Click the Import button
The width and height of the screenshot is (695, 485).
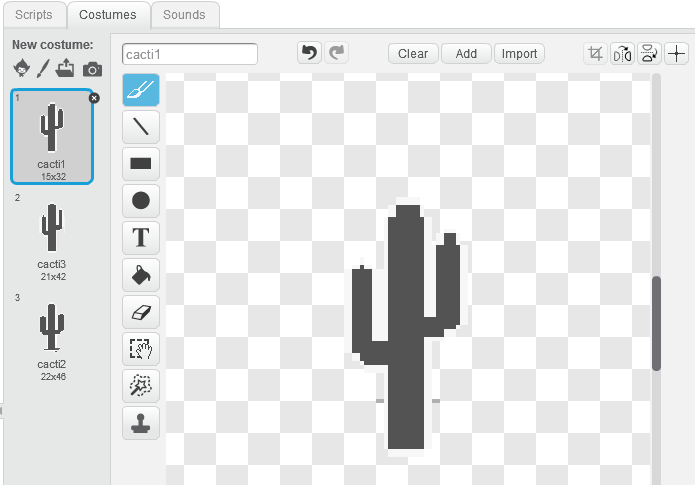519,54
